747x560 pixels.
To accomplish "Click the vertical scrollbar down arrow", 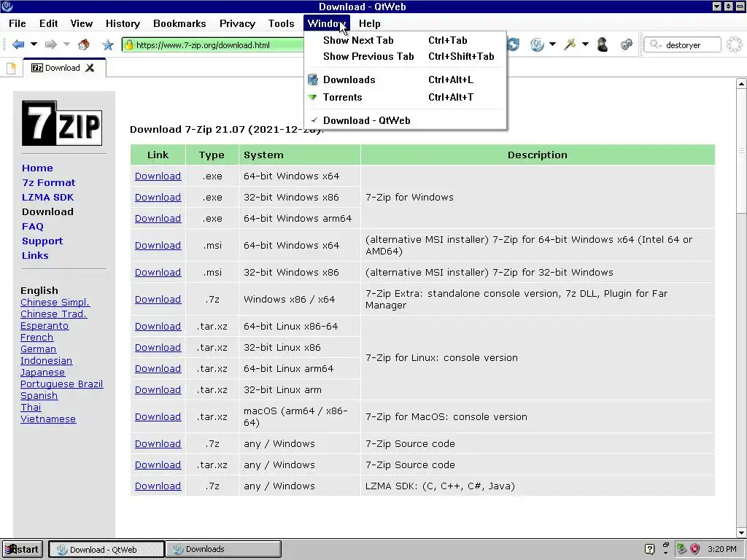I will click(x=741, y=533).
